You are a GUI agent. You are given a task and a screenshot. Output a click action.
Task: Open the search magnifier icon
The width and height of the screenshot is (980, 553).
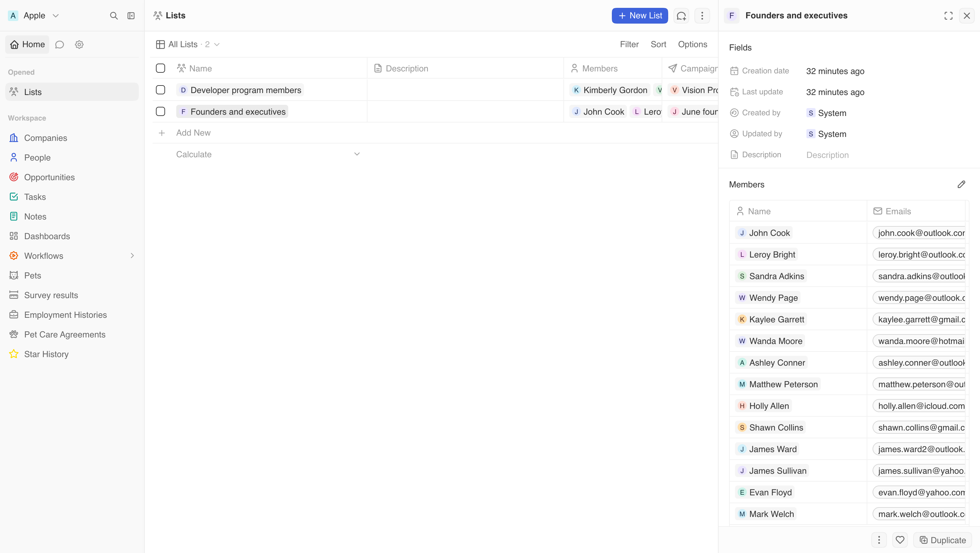[x=114, y=16]
